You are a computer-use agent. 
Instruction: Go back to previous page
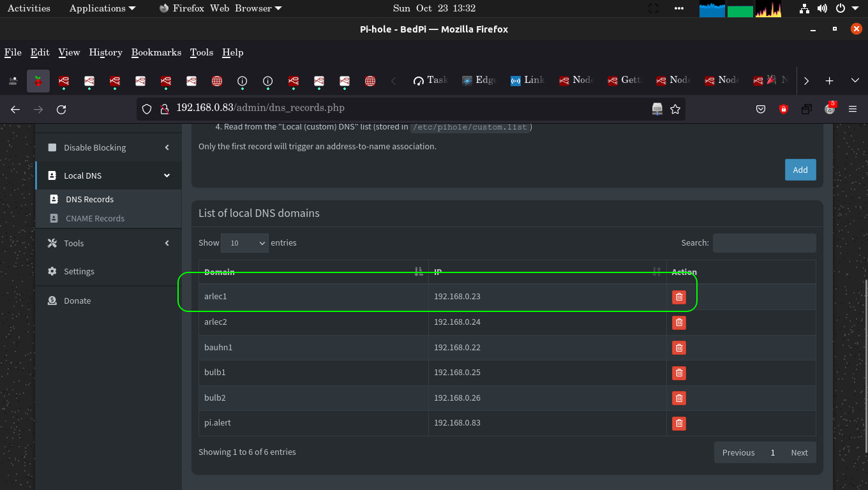[x=15, y=109]
